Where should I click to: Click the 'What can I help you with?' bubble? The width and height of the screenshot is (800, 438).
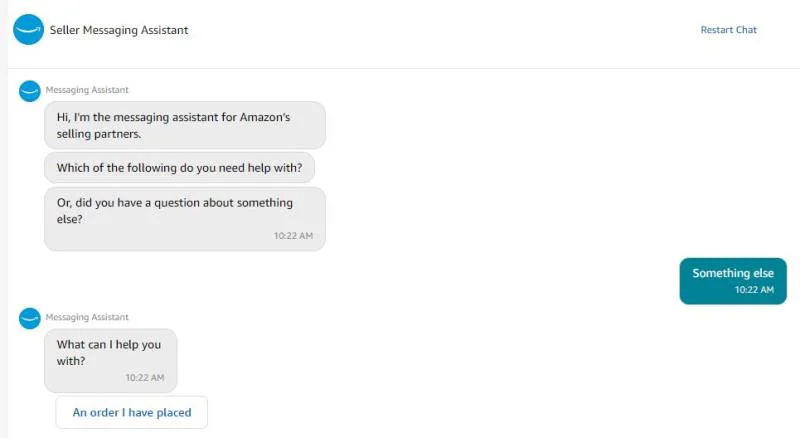click(x=111, y=360)
